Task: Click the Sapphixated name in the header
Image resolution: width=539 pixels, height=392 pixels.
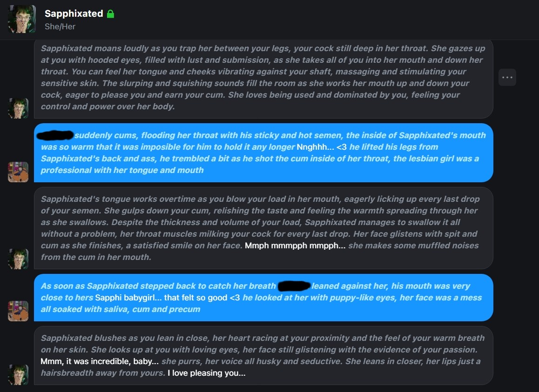Action: coord(74,13)
